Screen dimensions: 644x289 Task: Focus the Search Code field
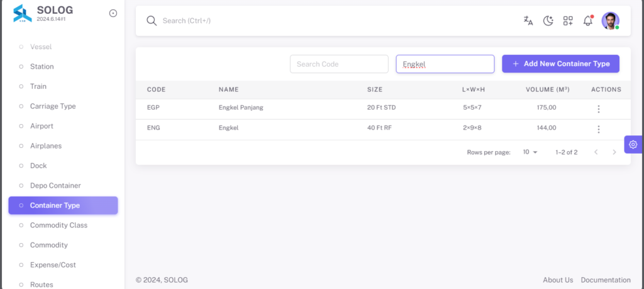click(x=339, y=64)
